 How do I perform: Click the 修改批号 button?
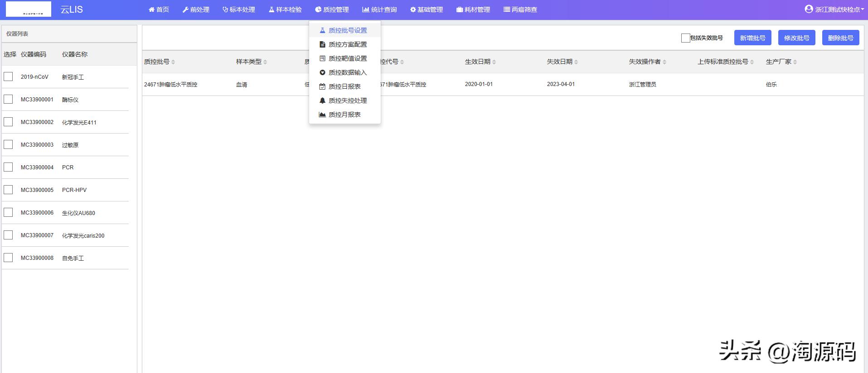tap(796, 38)
